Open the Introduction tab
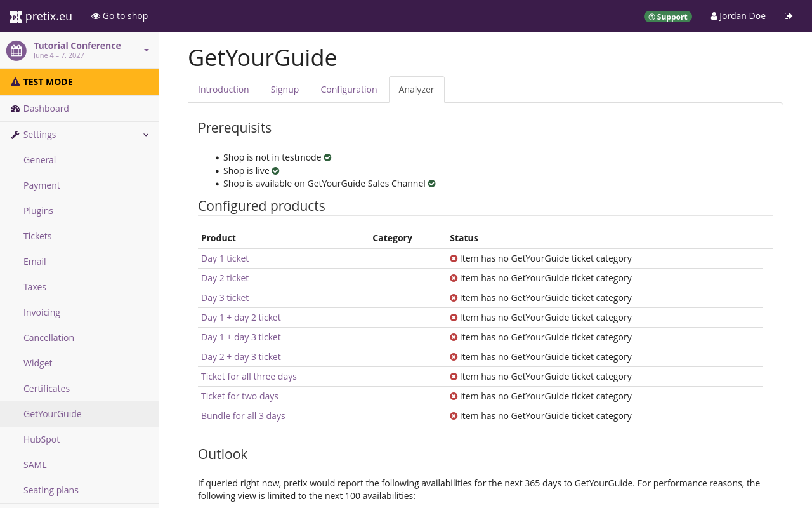The image size is (812, 508). (223, 89)
